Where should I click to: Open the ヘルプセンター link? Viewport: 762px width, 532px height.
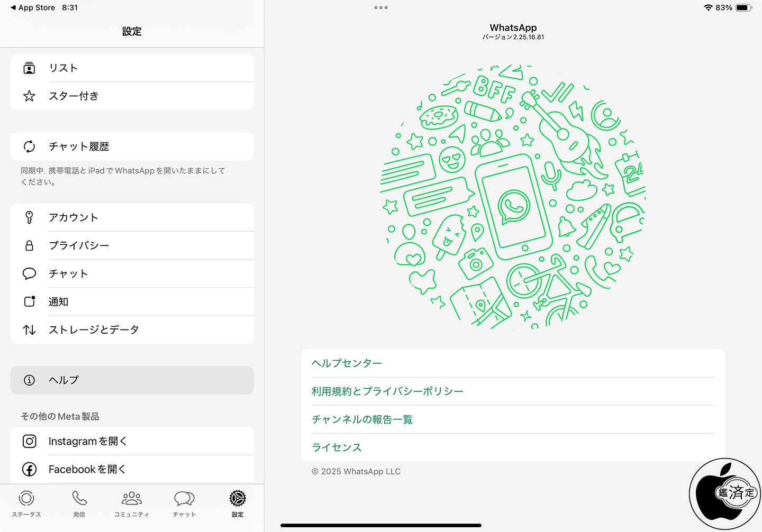[513, 363]
